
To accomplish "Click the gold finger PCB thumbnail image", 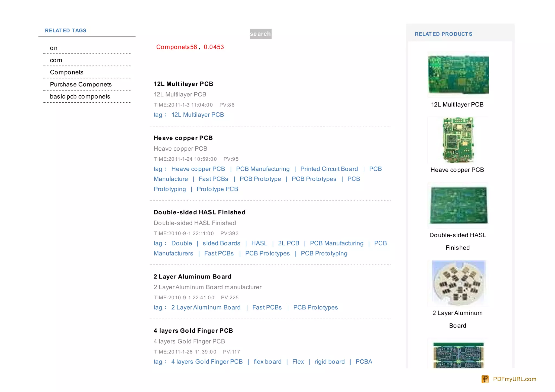I will click(x=458, y=355).
